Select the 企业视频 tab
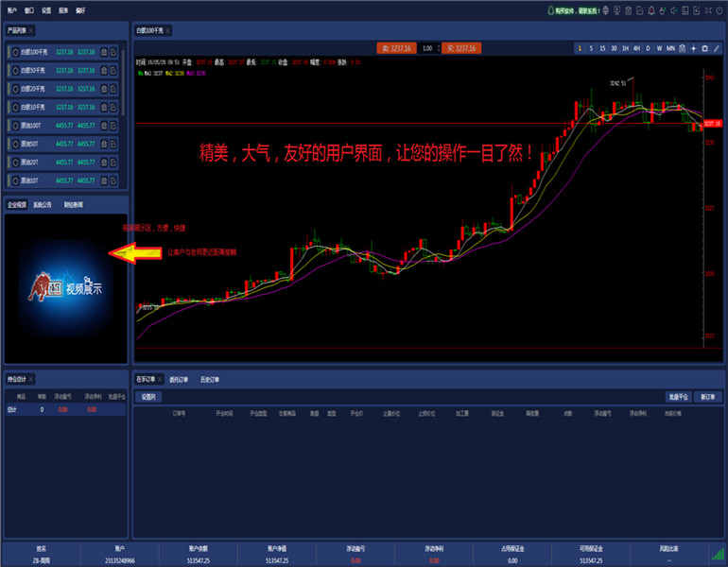This screenshot has height=567, width=728. tap(17, 205)
